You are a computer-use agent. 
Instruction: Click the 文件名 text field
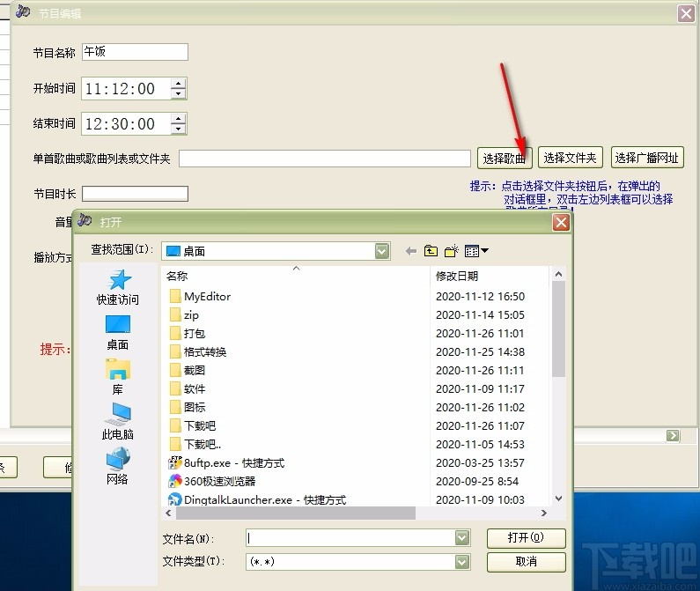350,538
